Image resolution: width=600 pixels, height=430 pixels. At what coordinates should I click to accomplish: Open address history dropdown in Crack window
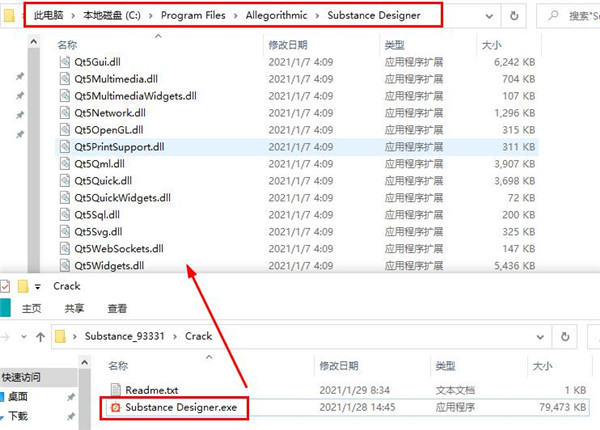(x=540, y=337)
